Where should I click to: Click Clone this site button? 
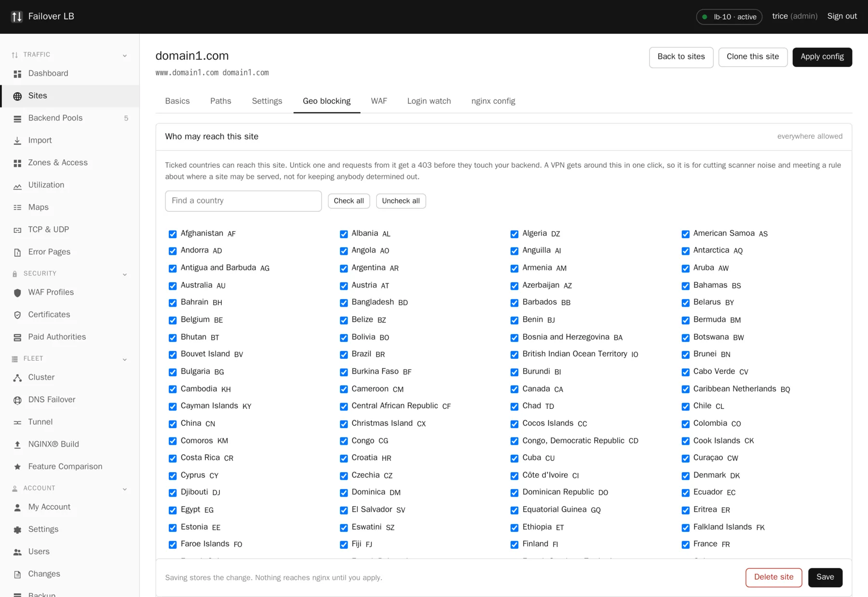coord(753,57)
